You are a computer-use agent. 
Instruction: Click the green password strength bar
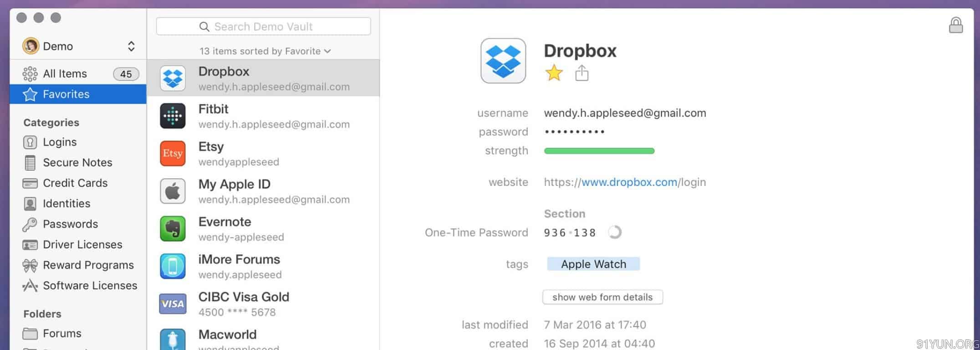[x=599, y=151]
